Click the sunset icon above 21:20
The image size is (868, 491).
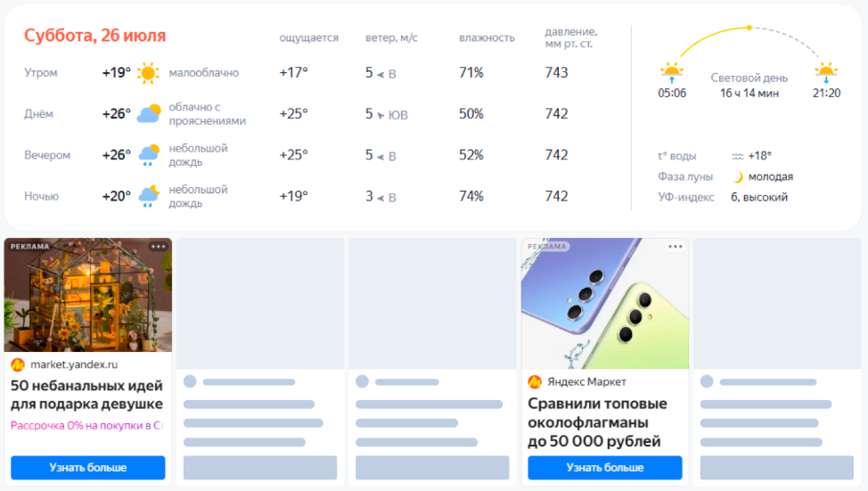click(826, 71)
